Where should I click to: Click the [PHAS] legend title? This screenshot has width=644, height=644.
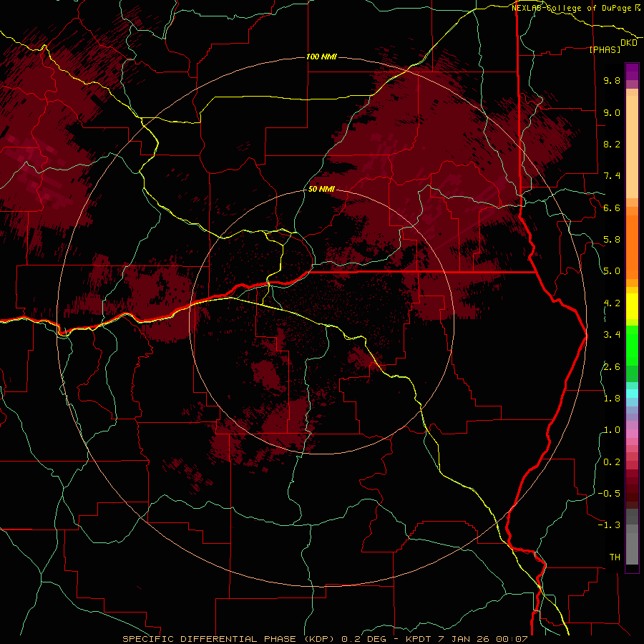(x=605, y=49)
